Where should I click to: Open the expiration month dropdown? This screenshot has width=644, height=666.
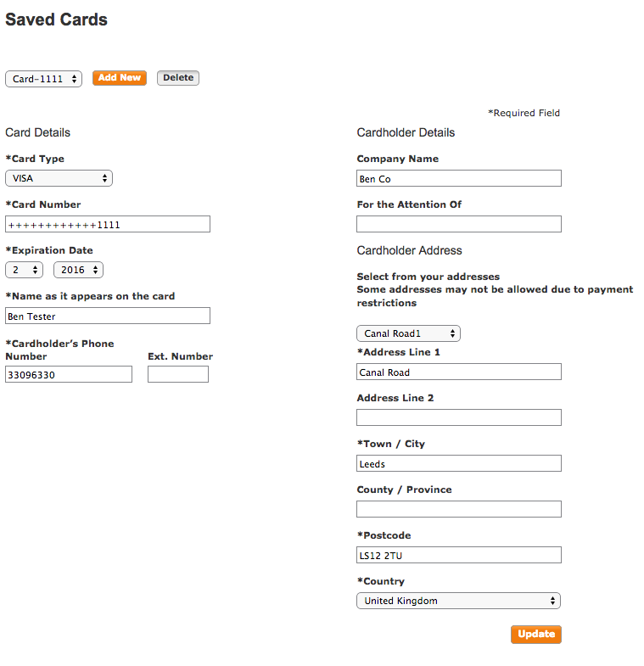(x=25, y=270)
